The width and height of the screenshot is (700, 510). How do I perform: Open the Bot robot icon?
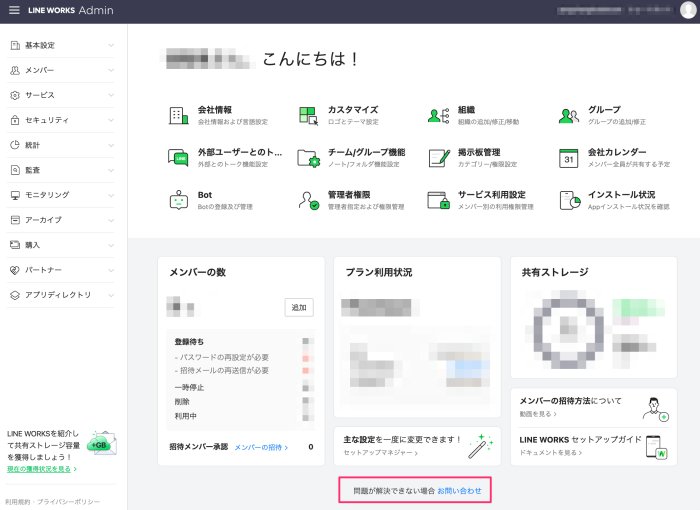(179, 200)
